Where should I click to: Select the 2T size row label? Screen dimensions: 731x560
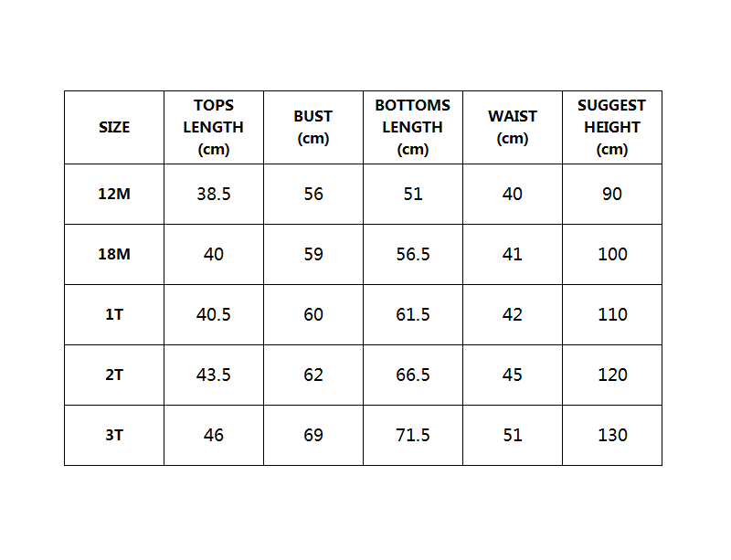(114, 375)
